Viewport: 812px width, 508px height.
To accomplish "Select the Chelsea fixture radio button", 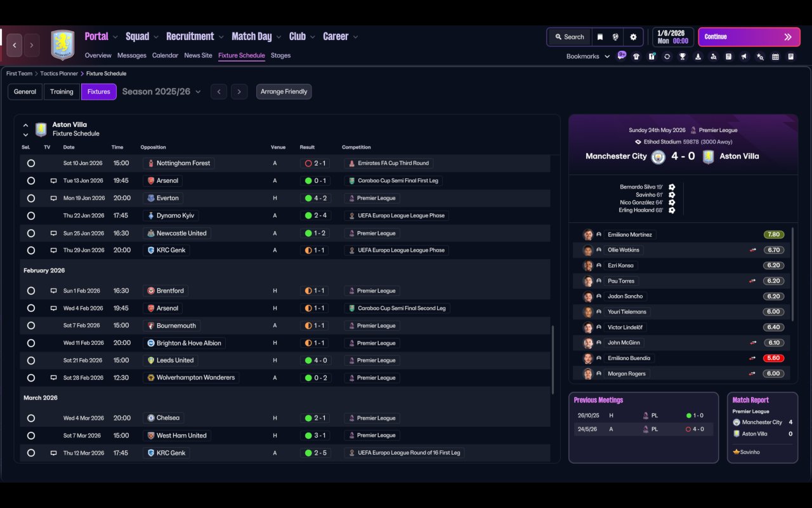I will coord(31,418).
